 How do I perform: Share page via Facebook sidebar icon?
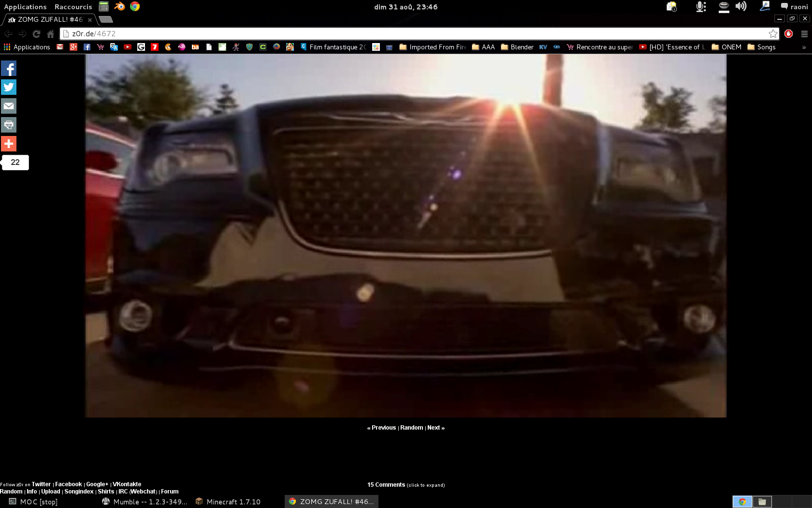(x=9, y=68)
